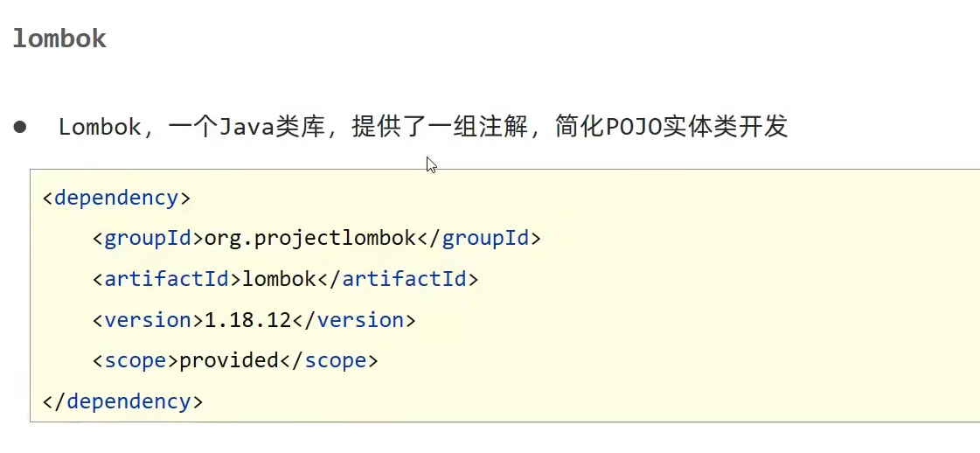This screenshot has height=453, width=980.
Task: Select the "lombok" artifactId value in code
Action: click(278, 279)
